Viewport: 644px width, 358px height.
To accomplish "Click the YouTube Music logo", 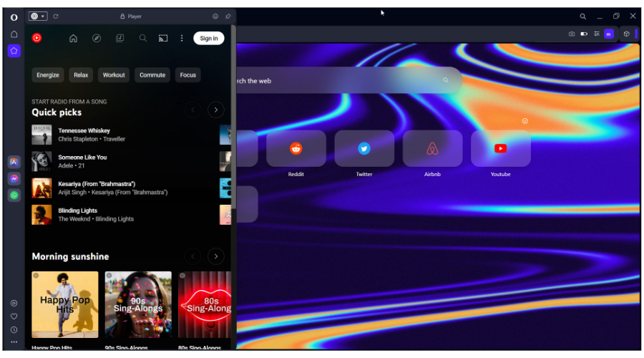I will pyautogui.click(x=36, y=38).
